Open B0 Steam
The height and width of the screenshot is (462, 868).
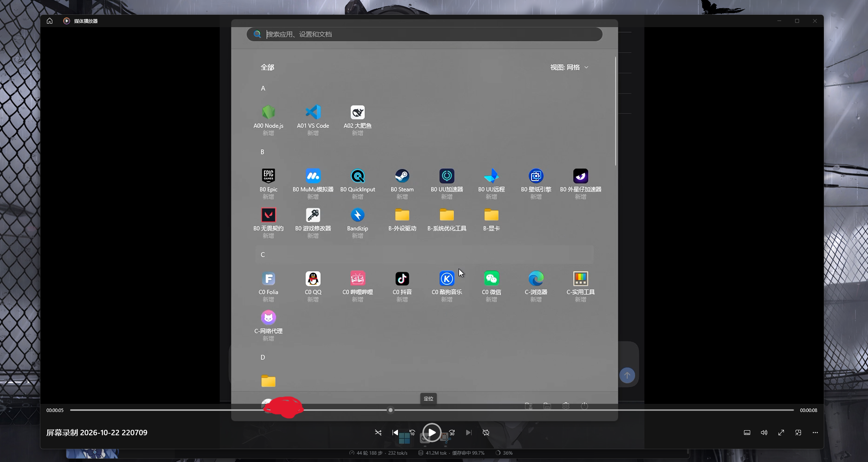click(402, 176)
